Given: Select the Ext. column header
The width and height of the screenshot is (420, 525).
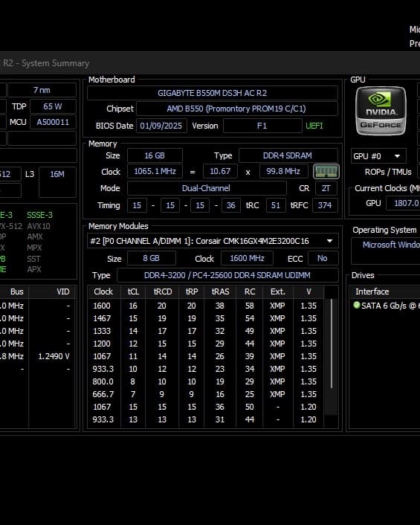Looking at the screenshot, I should (278, 292).
